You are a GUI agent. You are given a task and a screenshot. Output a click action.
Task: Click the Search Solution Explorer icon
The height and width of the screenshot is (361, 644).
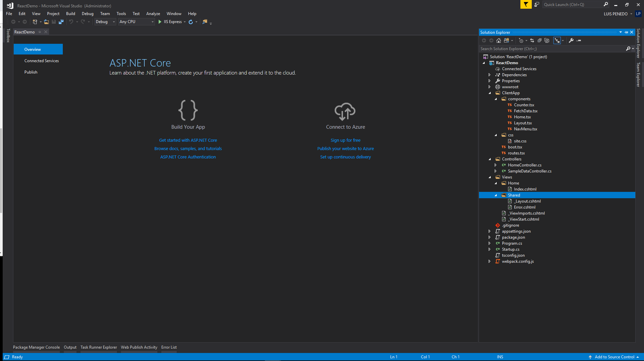pyautogui.click(x=628, y=48)
